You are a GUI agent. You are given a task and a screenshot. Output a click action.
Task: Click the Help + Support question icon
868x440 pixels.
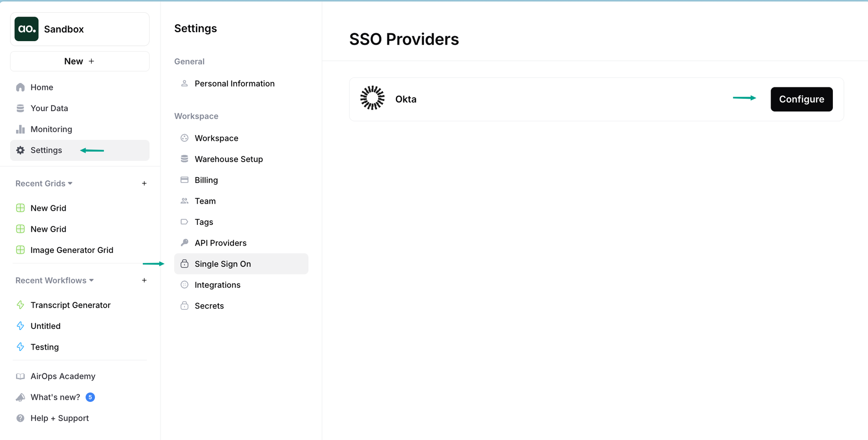tap(20, 418)
